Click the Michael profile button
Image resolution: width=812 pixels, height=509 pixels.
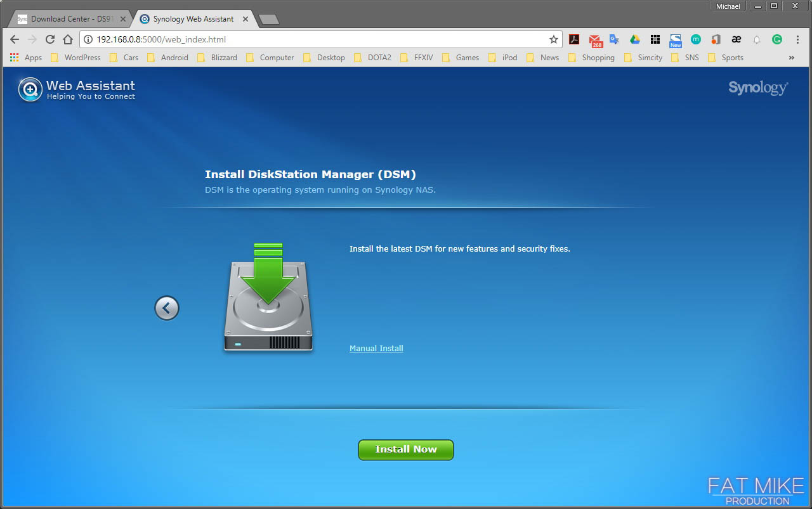pos(728,6)
